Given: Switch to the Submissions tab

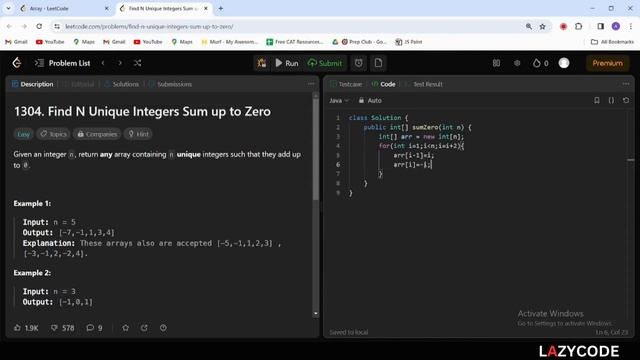Looking at the screenshot, I should pyautogui.click(x=170, y=84).
